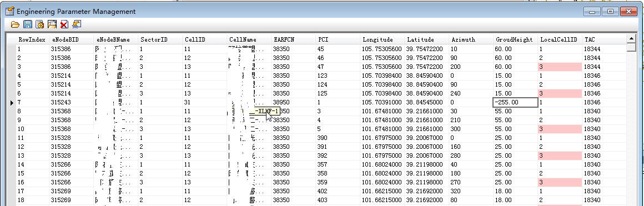Select the highlighted LocalCellID 3 cell in row 3
This screenshot has height=206, width=644.
[560, 67]
